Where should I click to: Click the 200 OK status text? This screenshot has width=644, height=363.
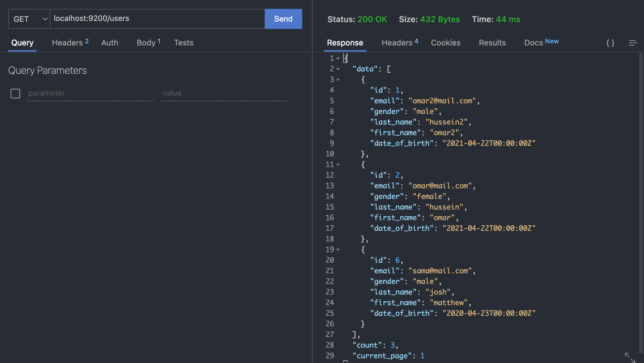(372, 19)
